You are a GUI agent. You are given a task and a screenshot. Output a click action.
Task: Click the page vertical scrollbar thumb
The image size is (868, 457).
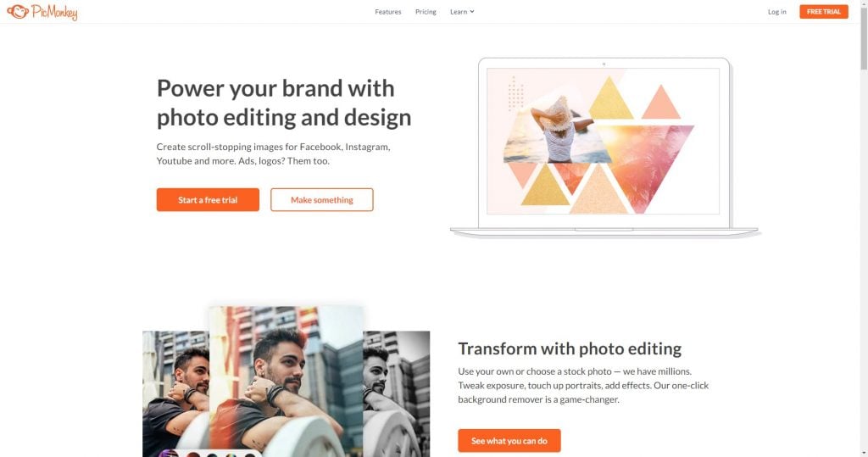(864, 36)
